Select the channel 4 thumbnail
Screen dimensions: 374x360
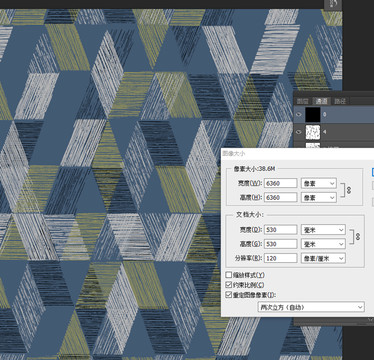(x=313, y=132)
